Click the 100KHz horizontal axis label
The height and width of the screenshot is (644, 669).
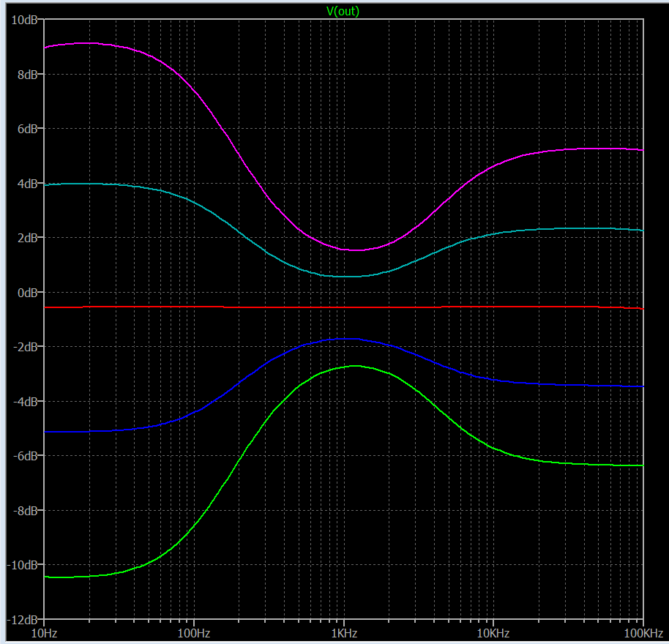tap(642, 632)
